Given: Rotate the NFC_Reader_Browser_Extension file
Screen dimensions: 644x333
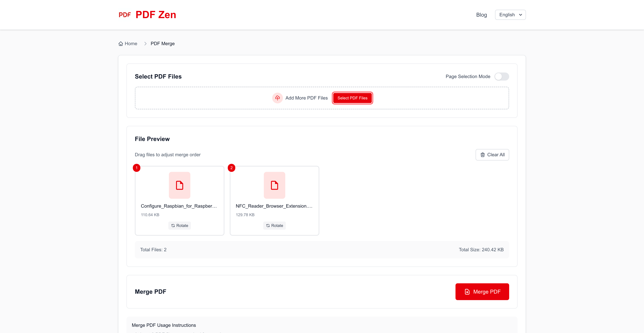Looking at the screenshot, I should 274,225.
